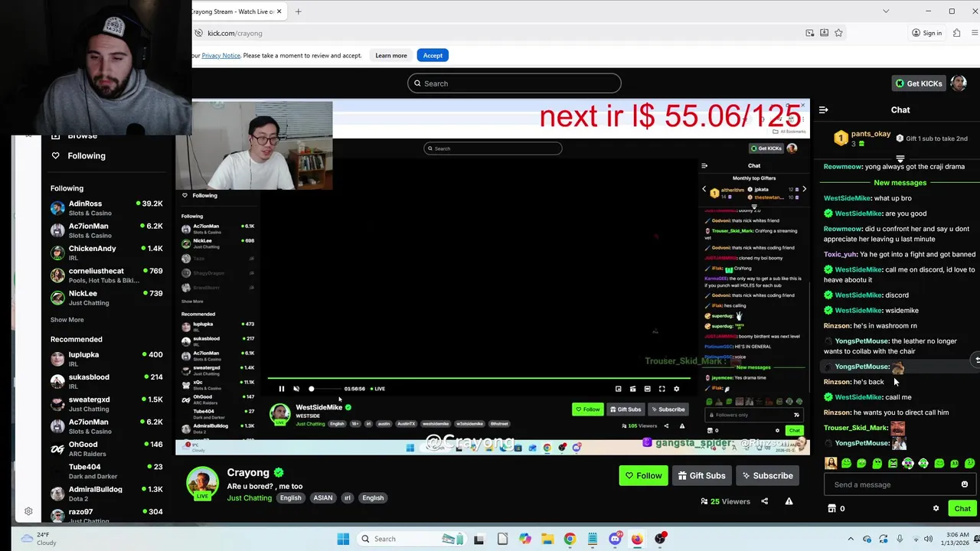Screen dimensions: 980x551
Task: Open NickLee channel in sidebar
Action: 106,298
